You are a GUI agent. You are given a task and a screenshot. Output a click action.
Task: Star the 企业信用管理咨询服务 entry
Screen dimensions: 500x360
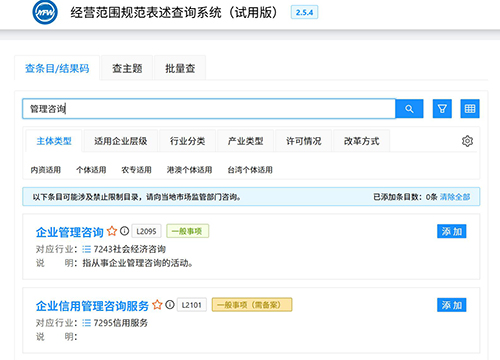pyautogui.click(x=157, y=305)
